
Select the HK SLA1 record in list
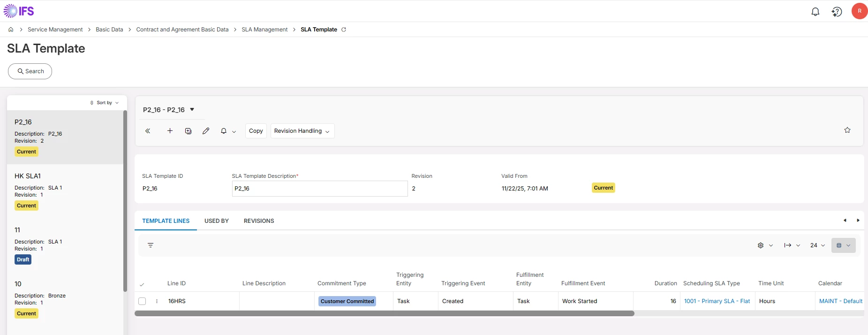pos(65,191)
